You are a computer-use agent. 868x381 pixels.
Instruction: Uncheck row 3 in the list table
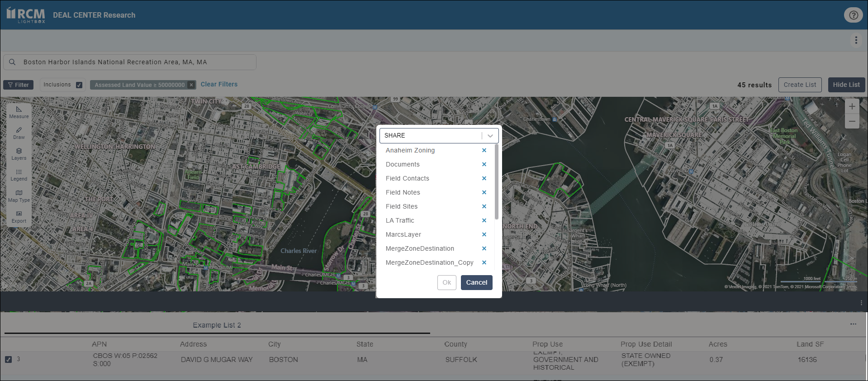click(x=8, y=359)
